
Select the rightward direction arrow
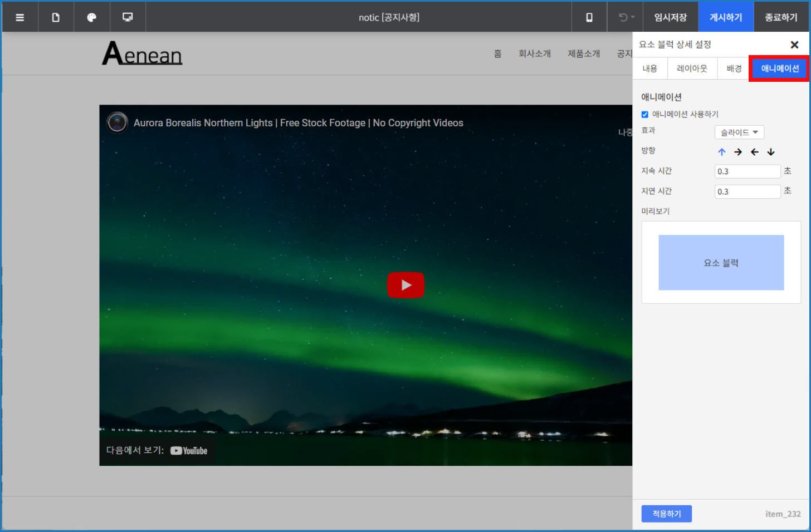click(738, 152)
